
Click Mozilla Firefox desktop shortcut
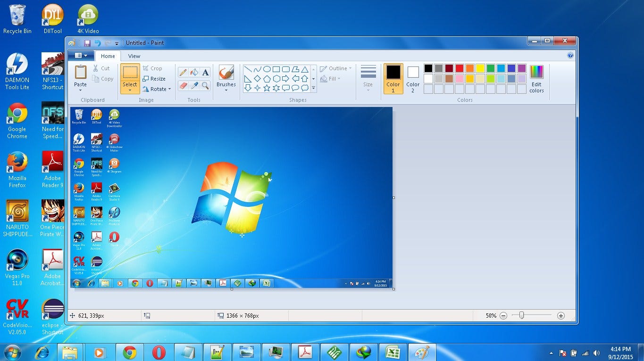click(17, 169)
